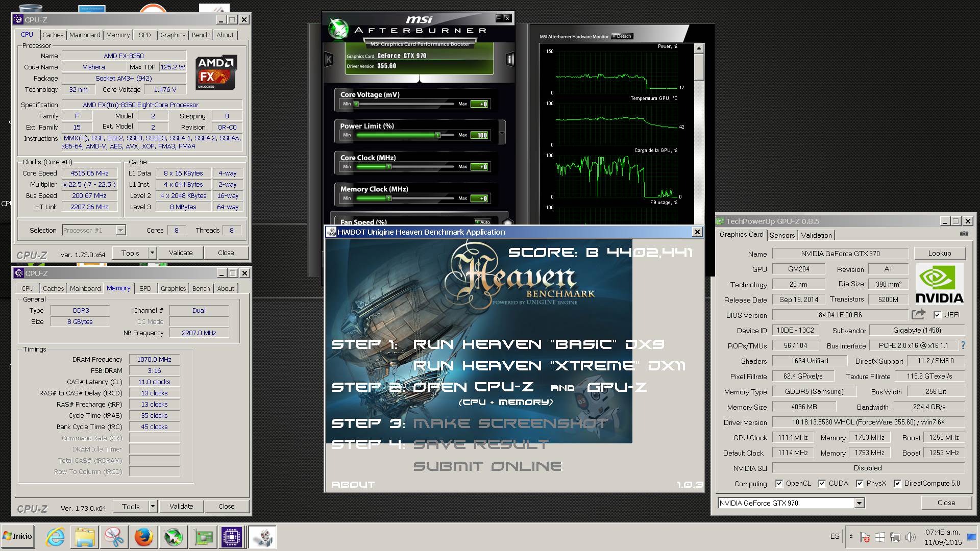Switch to the MSI Afterburner taskbar icon
Viewport: 980px width, 551px height.
pos(174,537)
